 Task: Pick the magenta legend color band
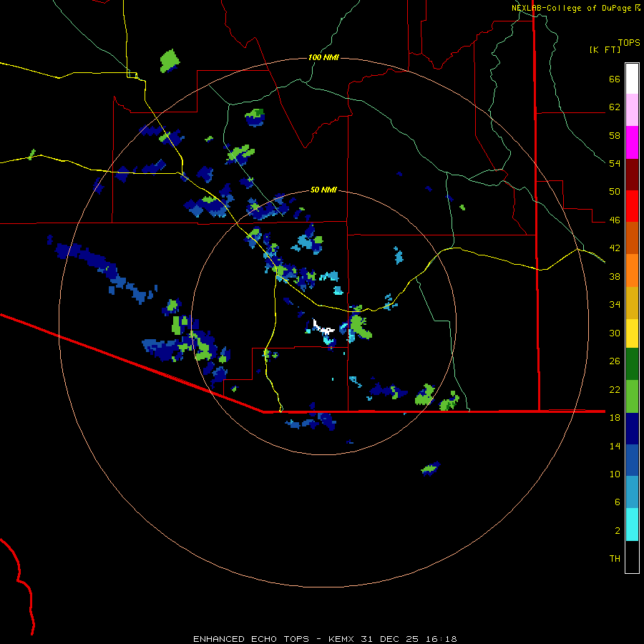point(632,142)
